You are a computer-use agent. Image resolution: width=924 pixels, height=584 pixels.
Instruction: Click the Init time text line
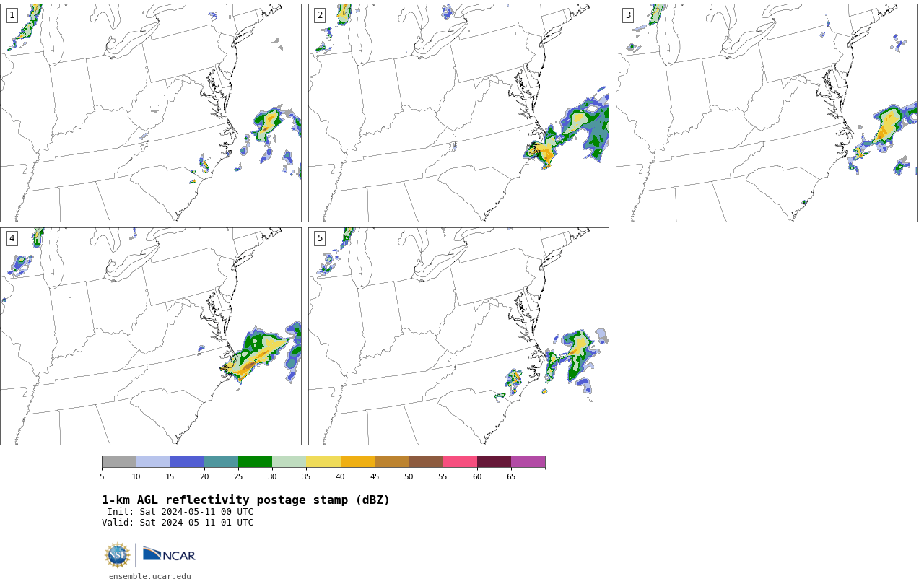point(180,512)
